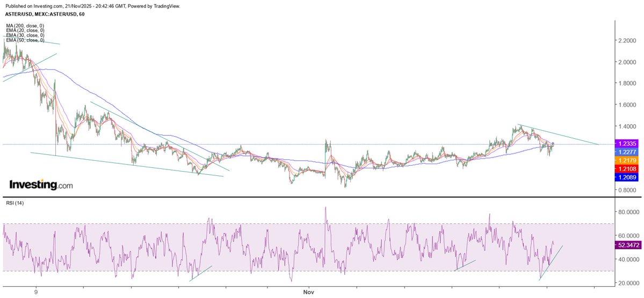The width and height of the screenshot is (644, 298).
Task: Click the 2.0000 price axis label
Action: point(627,62)
